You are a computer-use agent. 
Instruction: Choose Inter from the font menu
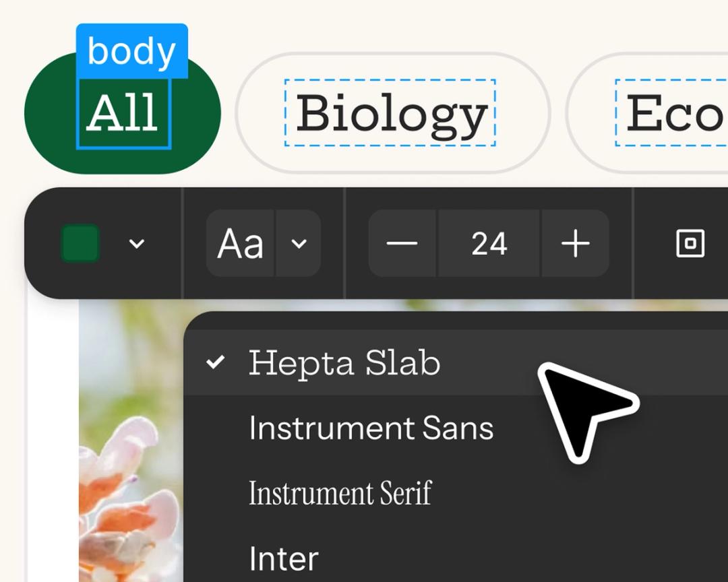coord(283,556)
